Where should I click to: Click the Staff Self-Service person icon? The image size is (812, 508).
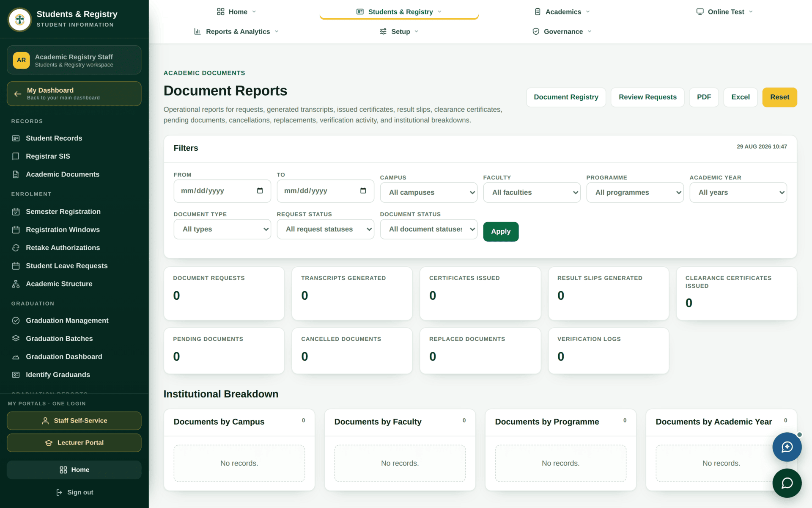click(x=45, y=421)
